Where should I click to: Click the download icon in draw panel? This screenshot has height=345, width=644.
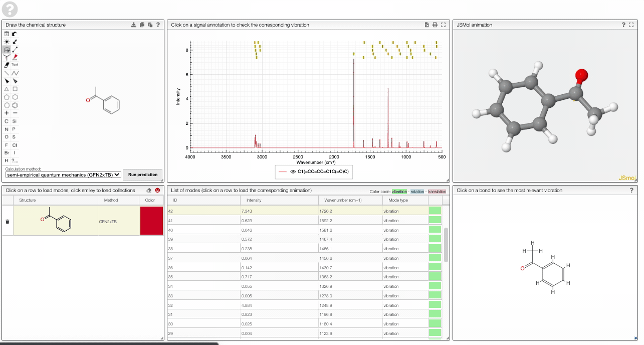pos(134,25)
